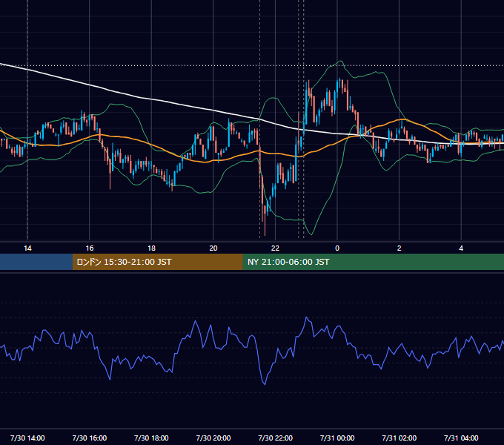This screenshot has height=445, width=504.
Task: Click the 7/31 00:00 time label
Action: 337,438
